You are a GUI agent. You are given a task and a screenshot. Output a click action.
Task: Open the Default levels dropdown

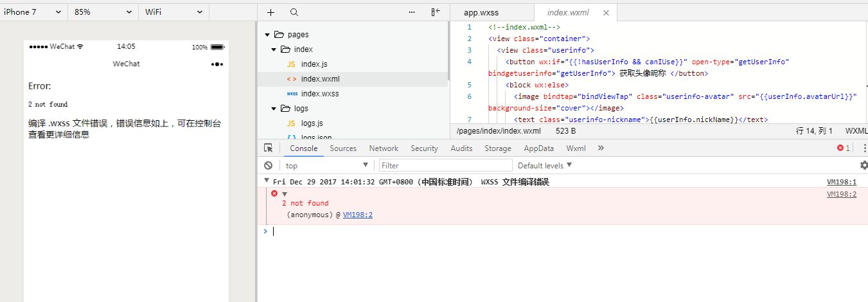tap(545, 165)
